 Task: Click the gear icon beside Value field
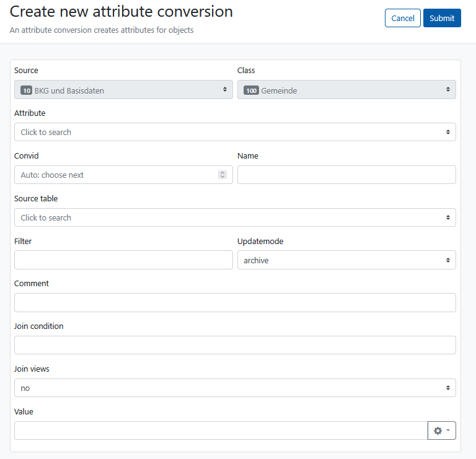[438, 431]
